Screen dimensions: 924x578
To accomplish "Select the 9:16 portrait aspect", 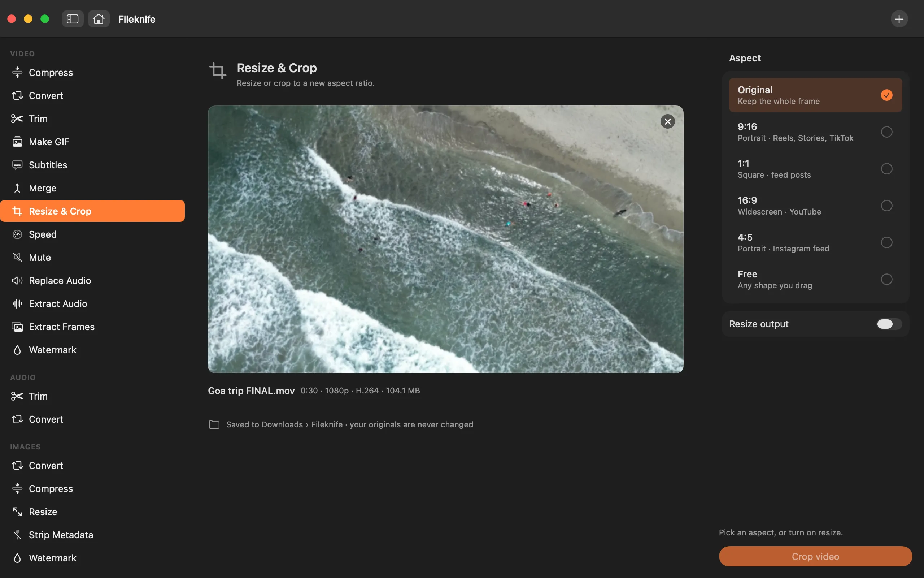I will (x=815, y=132).
